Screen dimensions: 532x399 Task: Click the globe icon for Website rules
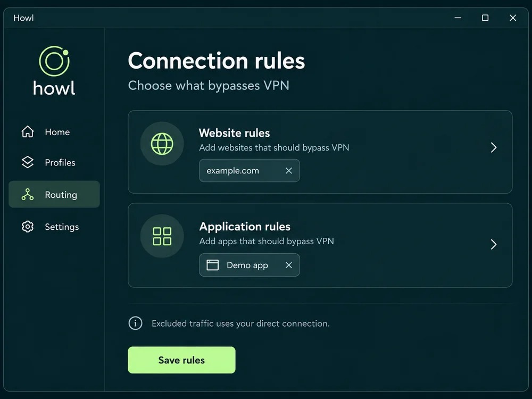pyautogui.click(x=162, y=144)
